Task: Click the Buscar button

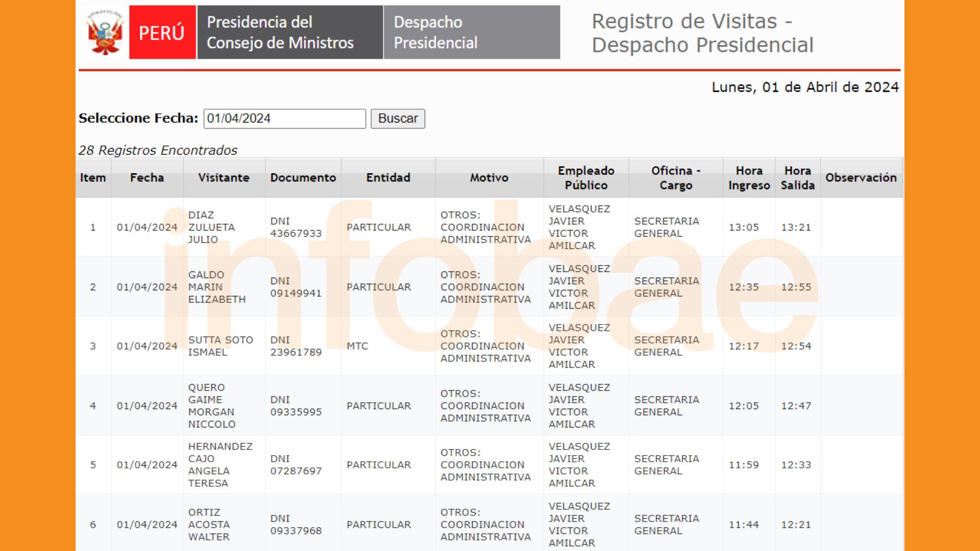Action: (x=399, y=119)
